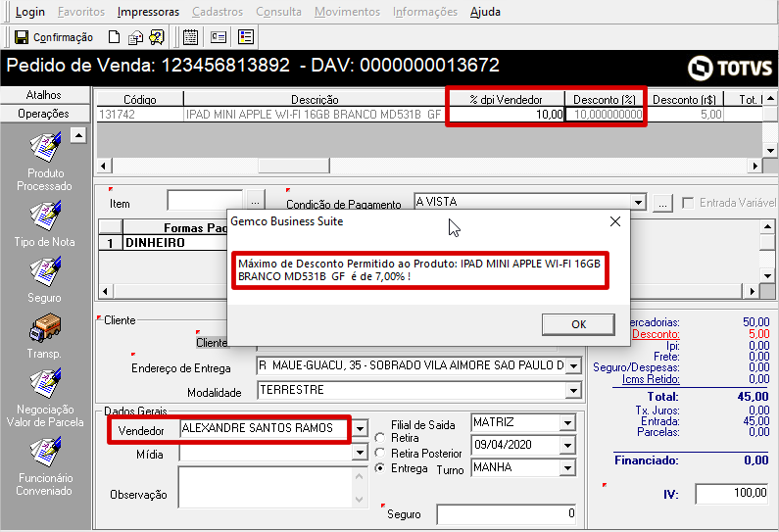Click the ID card toolbar icon
The image size is (779, 532).
219,37
